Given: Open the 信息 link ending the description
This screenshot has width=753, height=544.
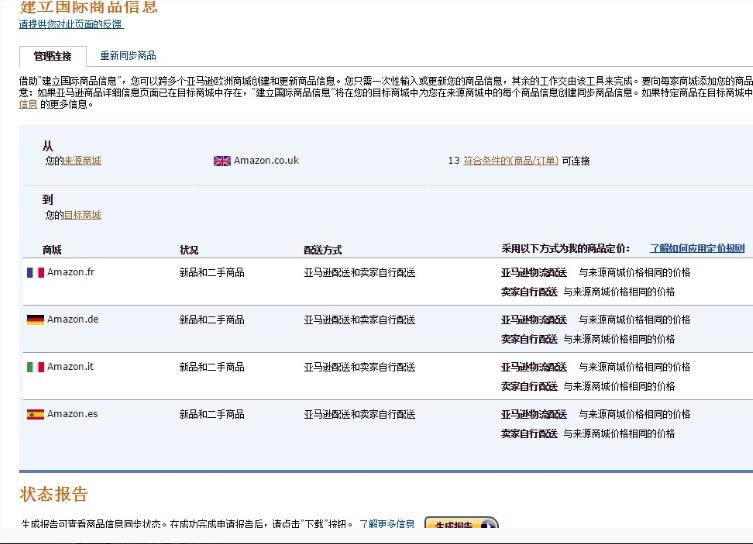Looking at the screenshot, I should coord(28,104).
